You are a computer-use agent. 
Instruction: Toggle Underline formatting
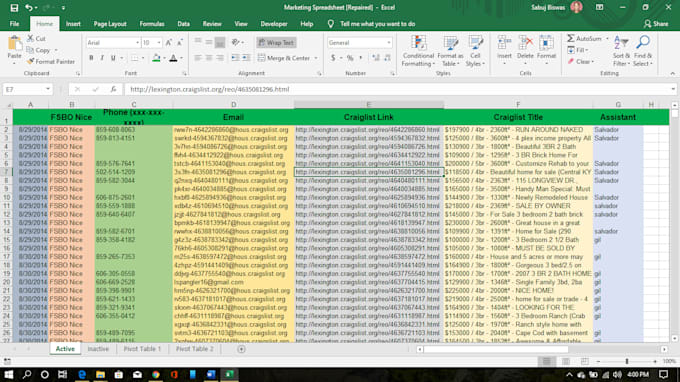pyautogui.click(x=113, y=58)
